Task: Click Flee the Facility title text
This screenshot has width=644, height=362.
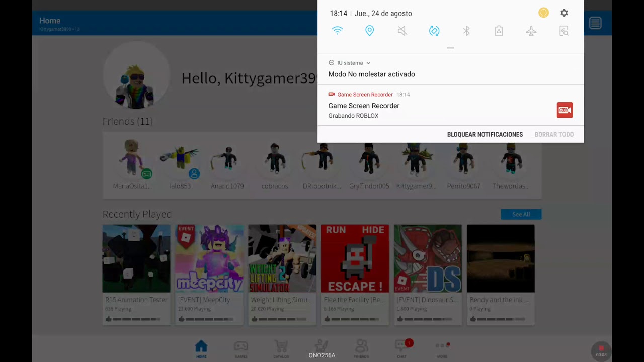Action: [x=353, y=300]
